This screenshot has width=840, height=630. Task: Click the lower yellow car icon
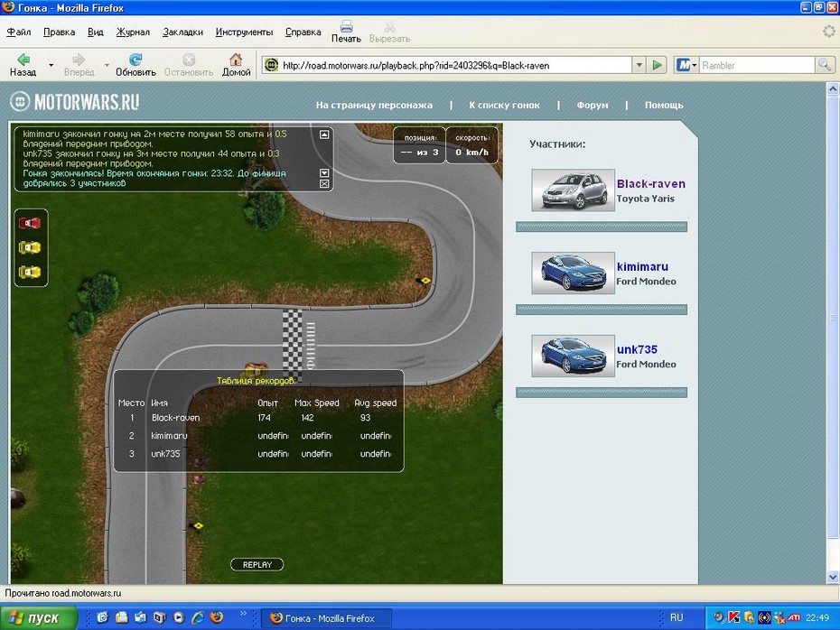(x=30, y=272)
